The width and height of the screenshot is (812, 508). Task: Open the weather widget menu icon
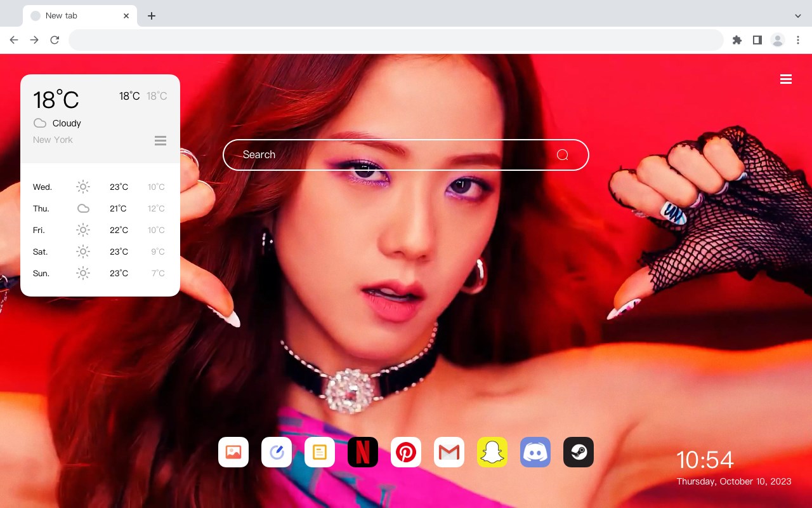pos(160,140)
